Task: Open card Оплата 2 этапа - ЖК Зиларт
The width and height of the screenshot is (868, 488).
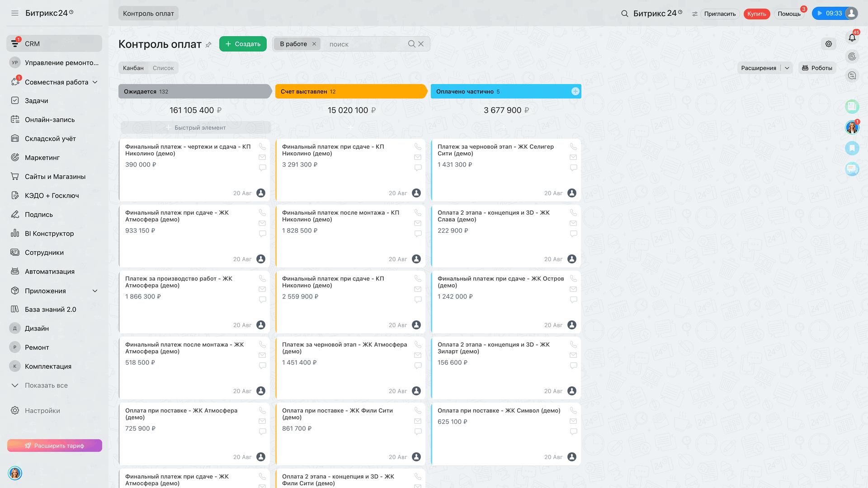Action: [494, 348]
